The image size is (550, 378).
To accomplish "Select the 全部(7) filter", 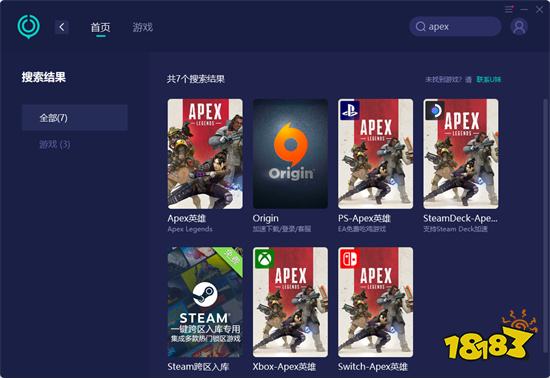I will pyautogui.click(x=75, y=117).
